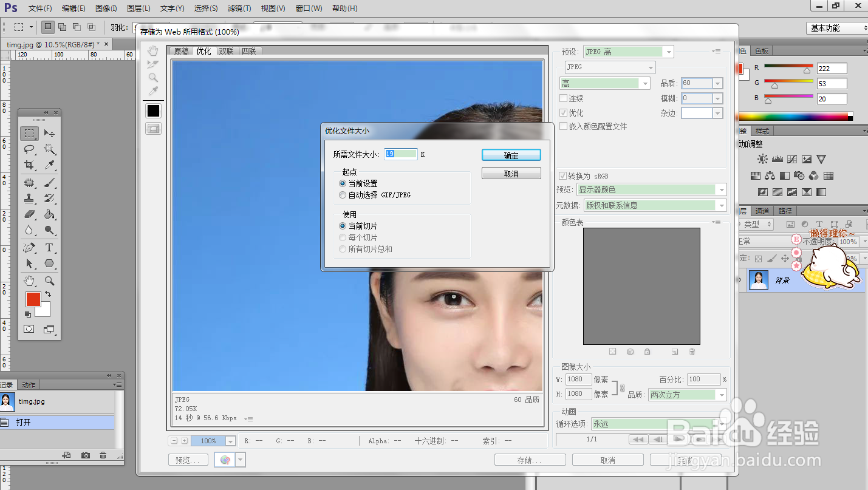
Task: Adjust the R color slider
Action: [807, 70]
